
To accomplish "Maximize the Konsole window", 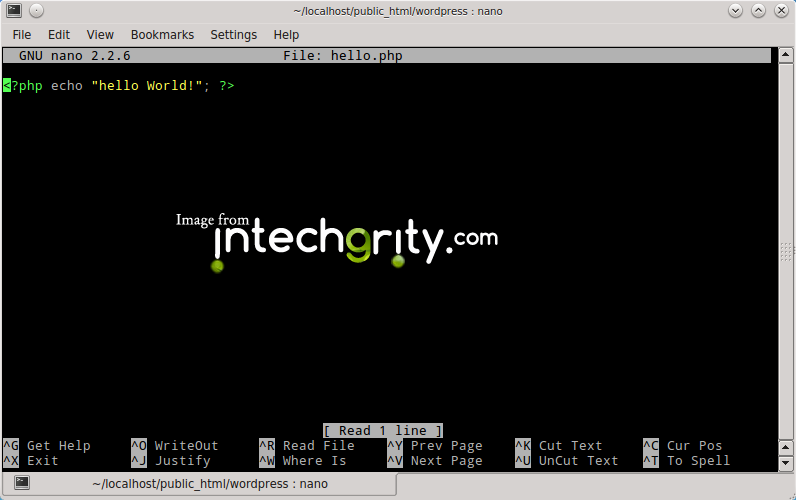I will click(758, 10).
